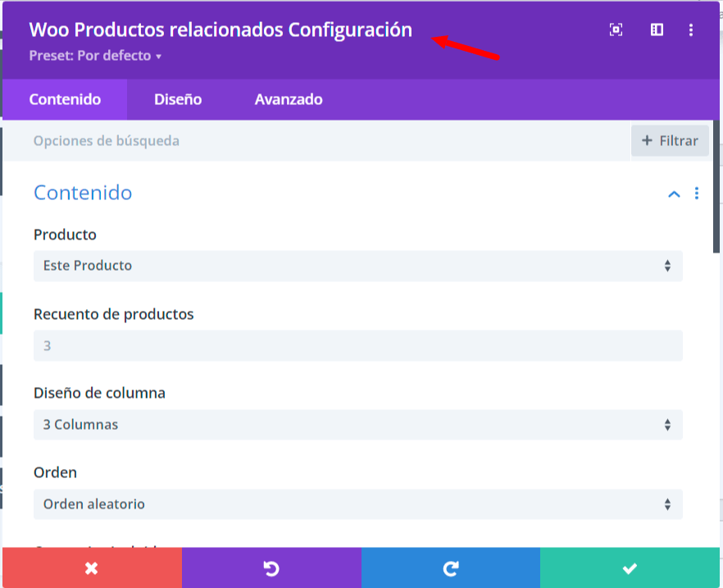Image resolution: width=723 pixels, height=588 pixels.
Task: Click the Recuento de productos label
Action: [x=113, y=314]
